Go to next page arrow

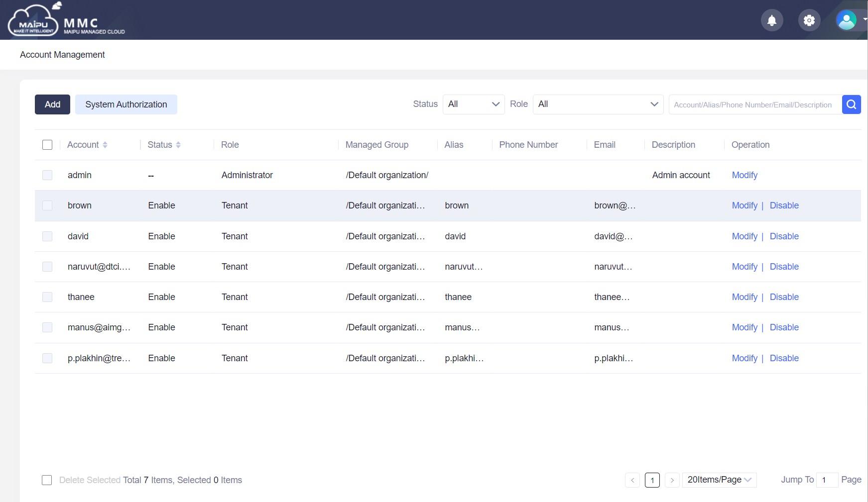click(x=672, y=480)
